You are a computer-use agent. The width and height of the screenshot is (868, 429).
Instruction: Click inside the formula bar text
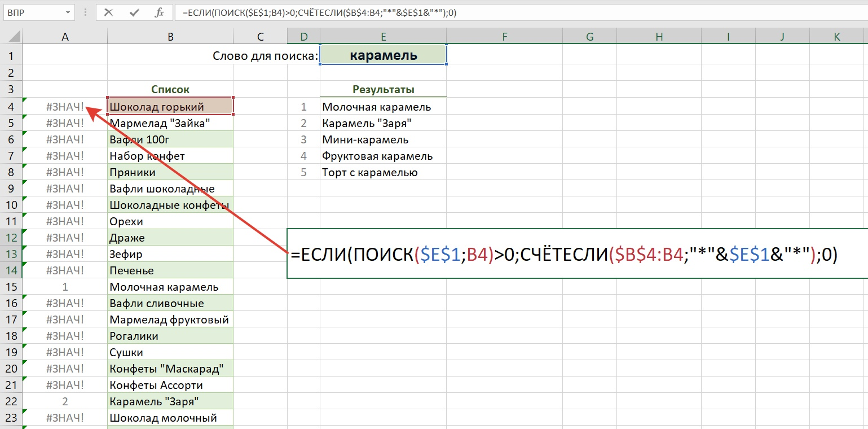click(508, 12)
